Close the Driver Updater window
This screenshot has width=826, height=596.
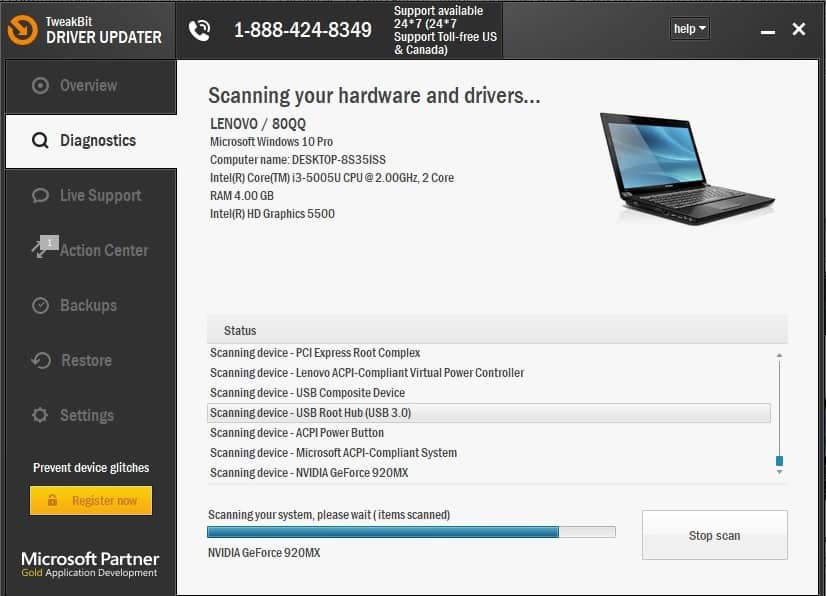coord(799,29)
